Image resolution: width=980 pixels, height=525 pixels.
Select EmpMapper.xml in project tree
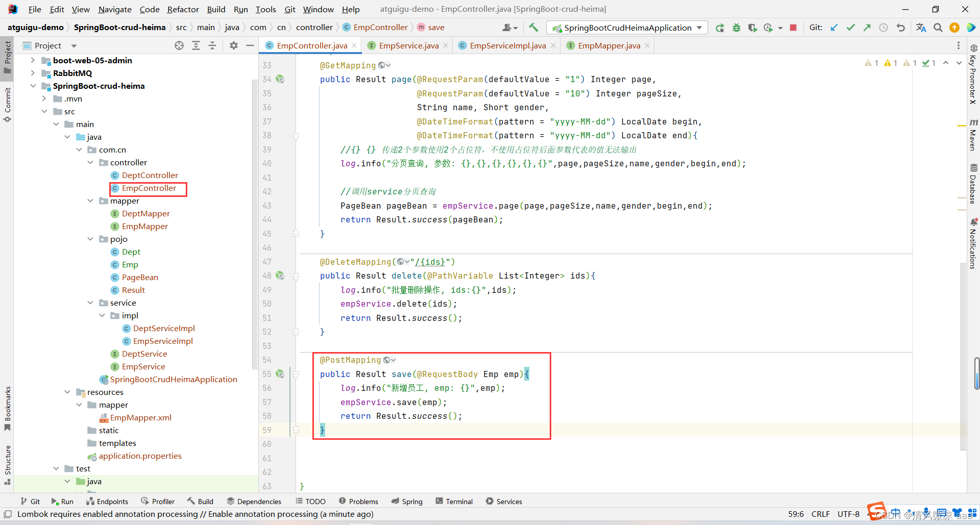141,417
